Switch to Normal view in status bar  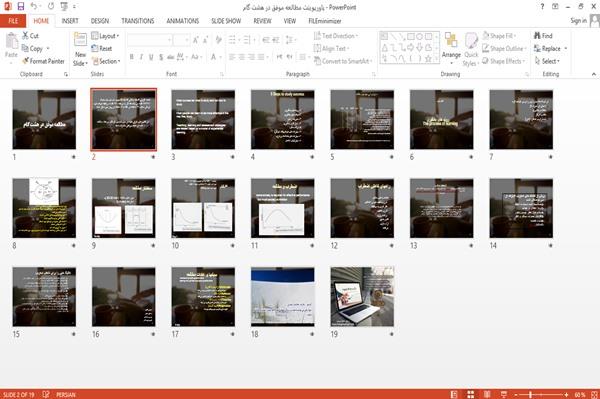tap(454, 394)
